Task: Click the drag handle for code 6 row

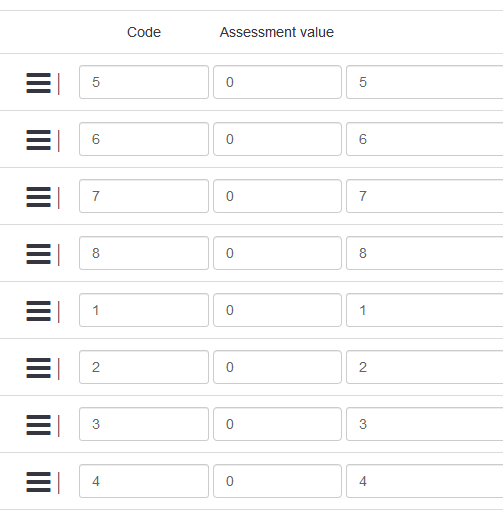Action: pos(38,140)
